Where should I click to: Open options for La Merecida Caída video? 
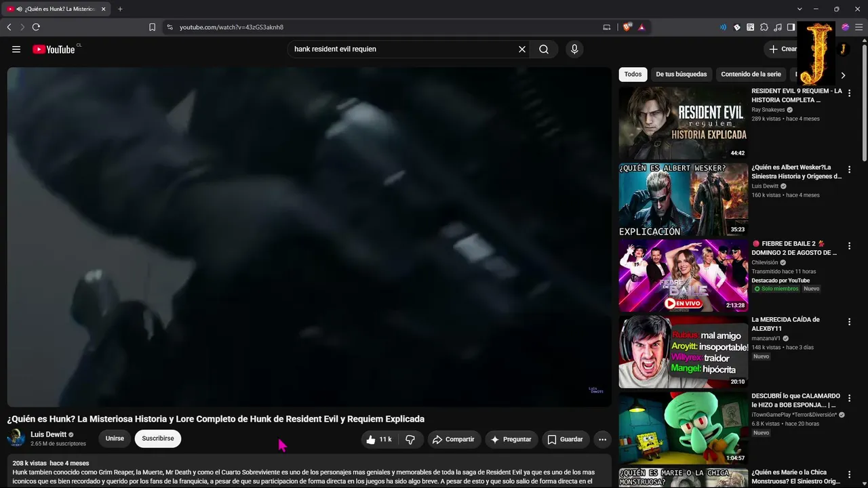[x=849, y=322]
